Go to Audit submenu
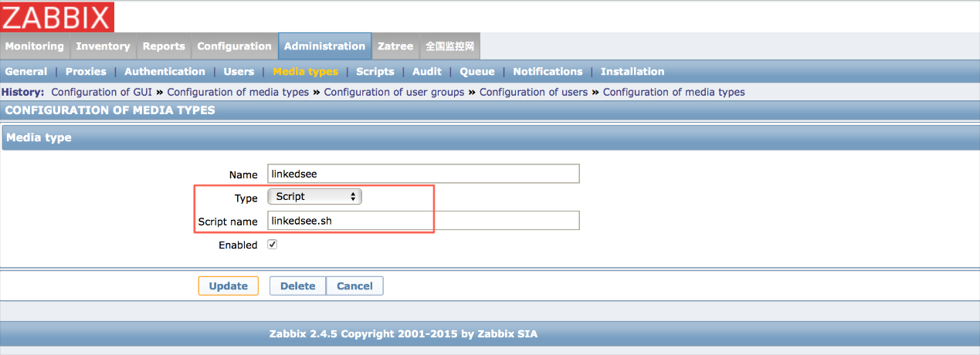Screen dimensions: 980x355 (427, 72)
